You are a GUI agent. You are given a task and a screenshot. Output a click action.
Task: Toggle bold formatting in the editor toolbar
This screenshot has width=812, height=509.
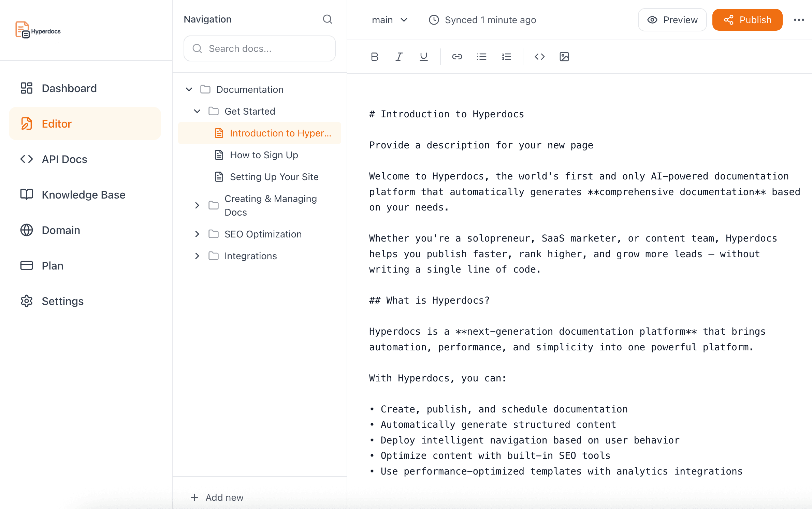click(374, 57)
